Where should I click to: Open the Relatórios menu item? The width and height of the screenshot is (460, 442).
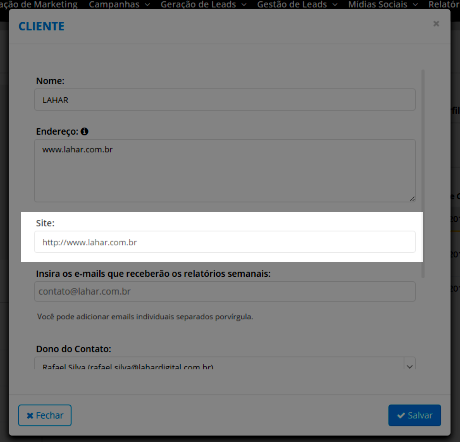(444, 4)
